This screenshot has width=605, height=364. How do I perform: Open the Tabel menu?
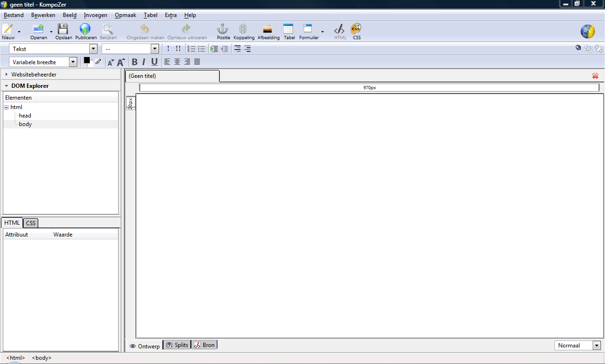150,15
